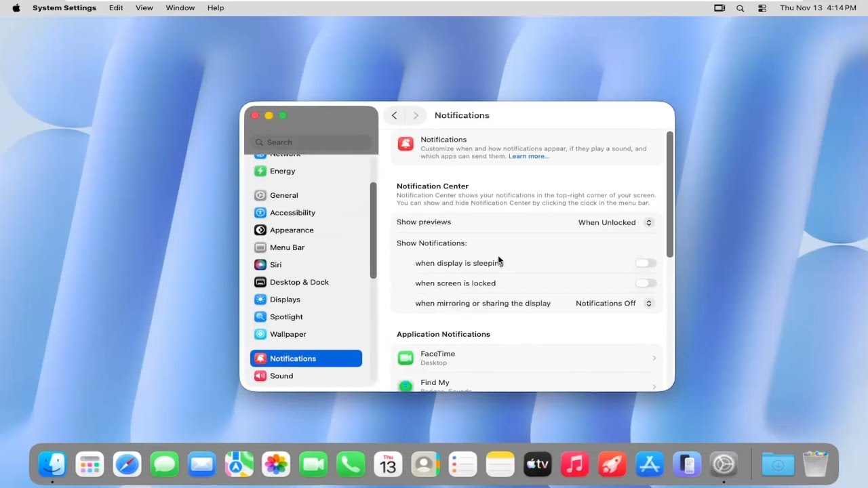
Task: Open the Edit menu
Action: tap(116, 8)
